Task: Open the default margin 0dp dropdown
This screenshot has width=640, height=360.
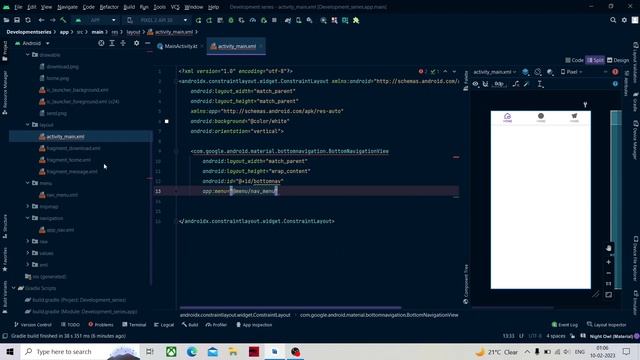Action: tap(499, 84)
